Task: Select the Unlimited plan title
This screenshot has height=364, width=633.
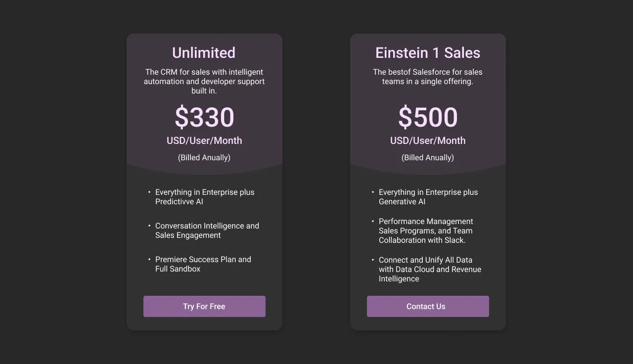Action: point(204,52)
